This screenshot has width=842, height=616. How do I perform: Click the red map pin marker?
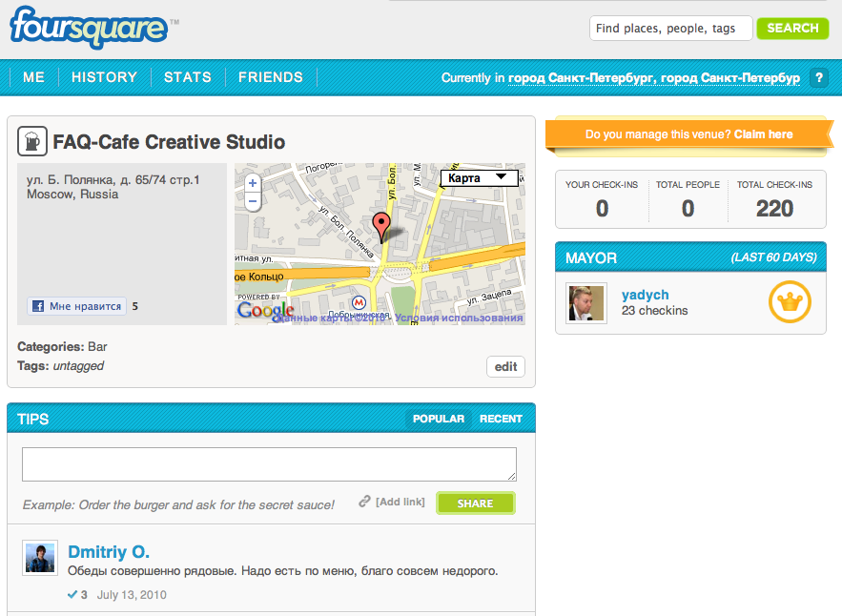pos(381,227)
